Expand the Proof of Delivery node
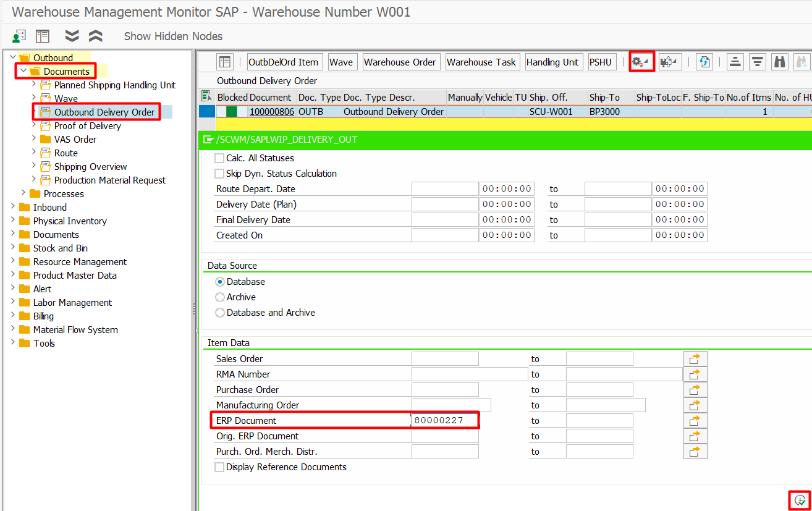This screenshot has width=812, height=511. [x=34, y=125]
